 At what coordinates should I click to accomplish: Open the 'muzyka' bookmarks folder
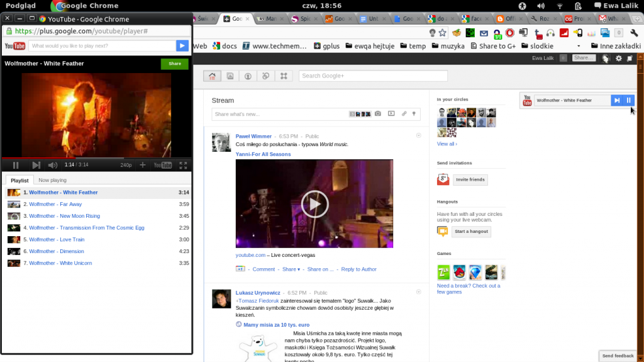[448, 46]
